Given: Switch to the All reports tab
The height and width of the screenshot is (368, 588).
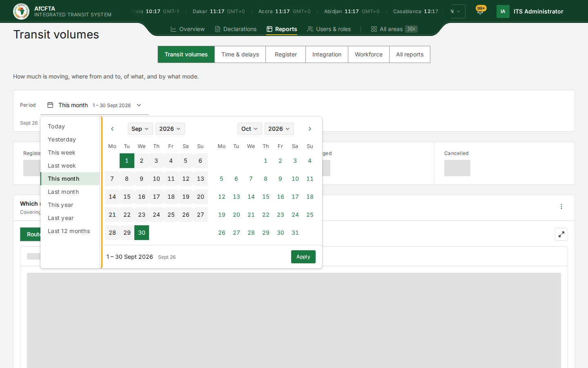Looking at the screenshot, I should click(x=410, y=54).
